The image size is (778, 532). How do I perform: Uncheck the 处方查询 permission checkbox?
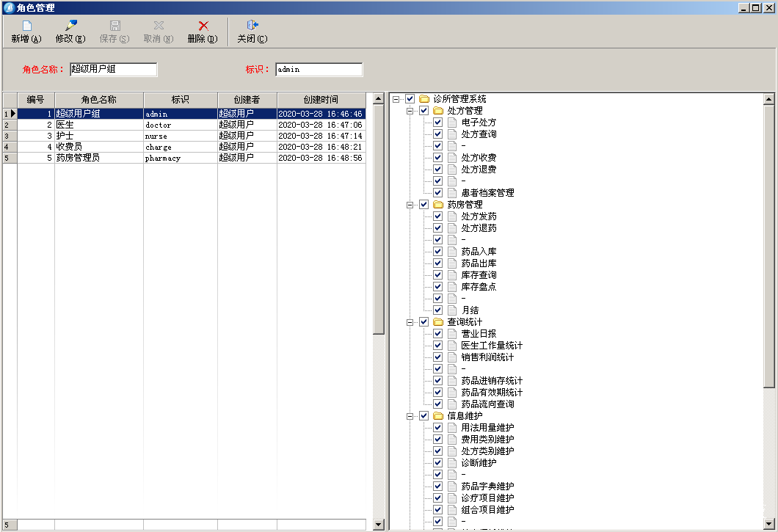[437, 134]
